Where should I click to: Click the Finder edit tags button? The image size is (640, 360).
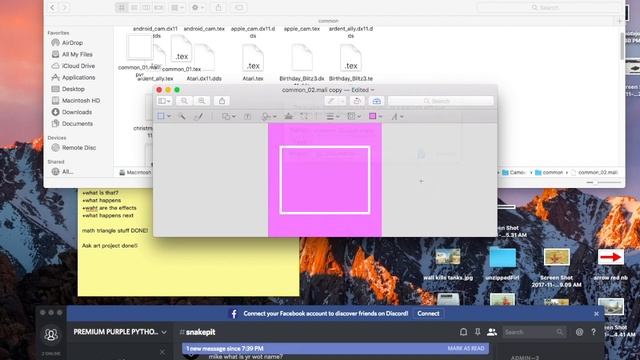[x=239, y=7]
